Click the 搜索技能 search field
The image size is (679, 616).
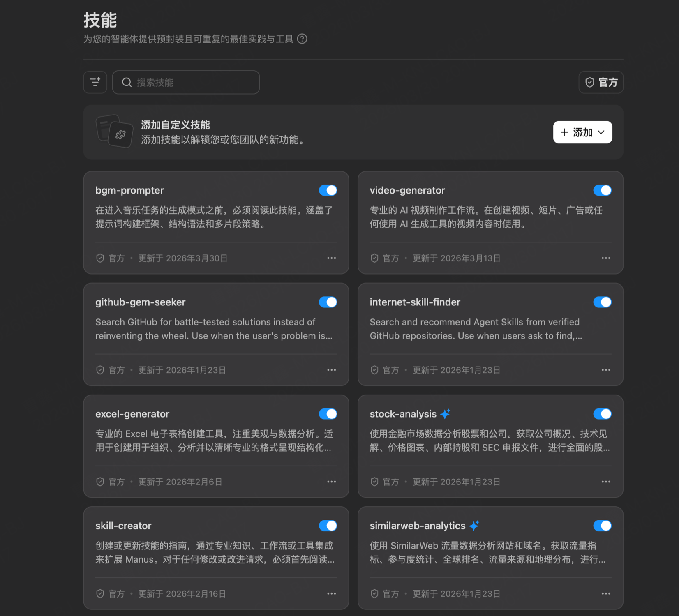pyautogui.click(x=186, y=82)
